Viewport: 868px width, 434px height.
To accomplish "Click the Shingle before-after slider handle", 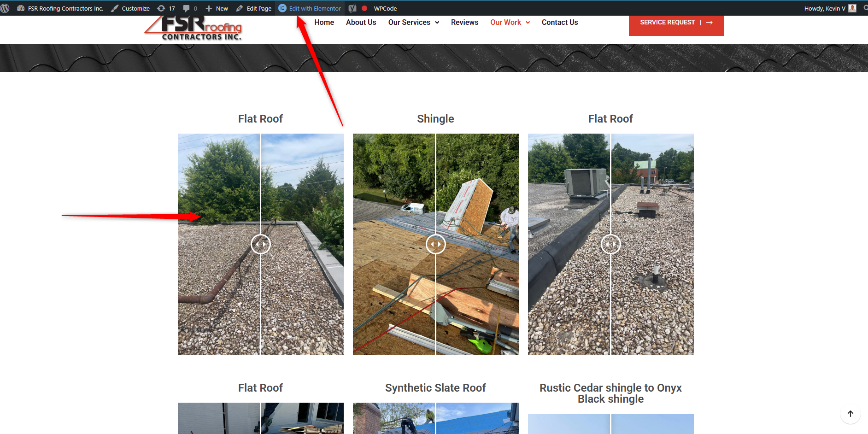I will [x=436, y=244].
